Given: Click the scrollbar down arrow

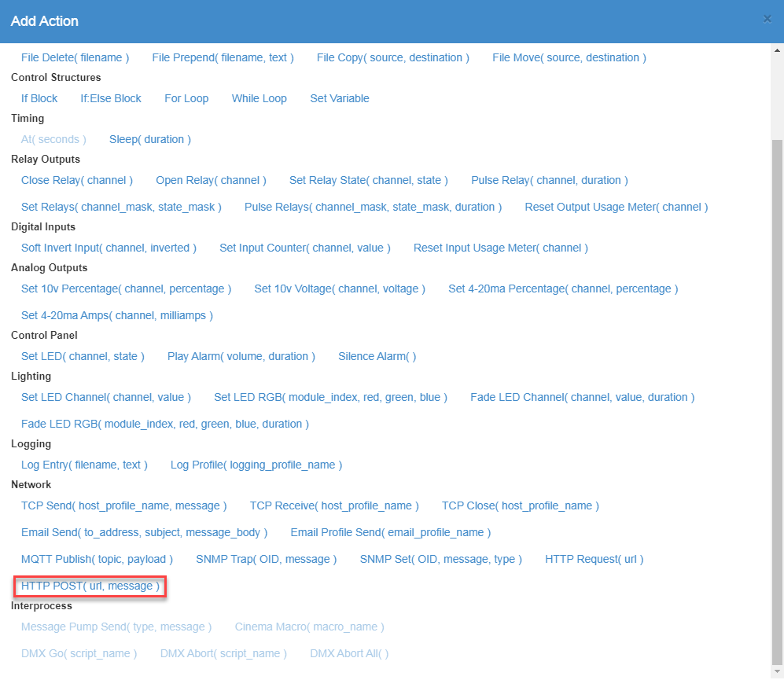Looking at the screenshot, I should [x=777, y=671].
